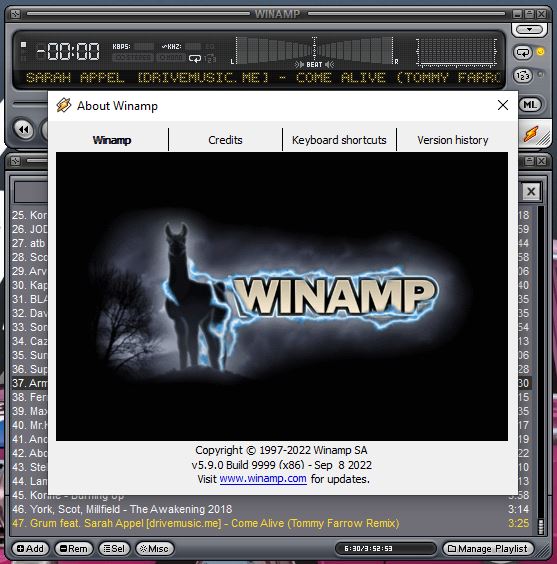Select playlist row 30
The height and width of the screenshot is (564, 557).
[29, 285]
